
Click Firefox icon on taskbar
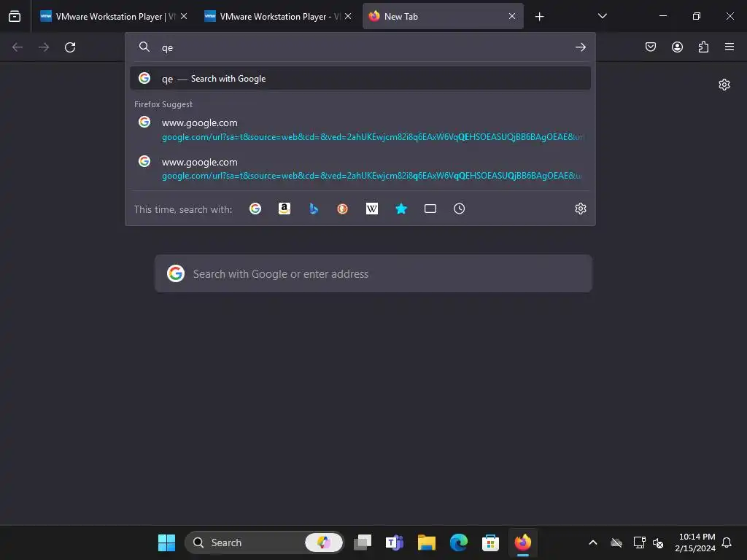[x=522, y=542]
